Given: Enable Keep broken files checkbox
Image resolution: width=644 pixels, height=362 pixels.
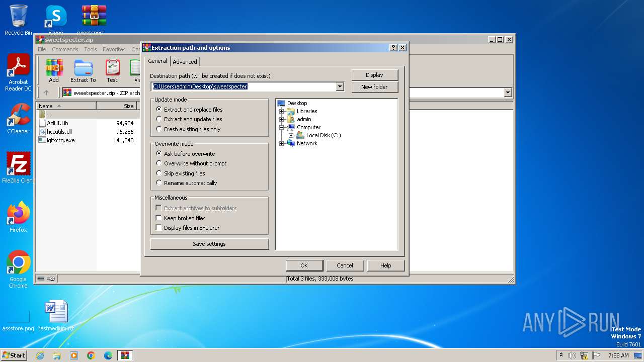Looking at the screenshot, I should pyautogui.click(x=158, y=218).
